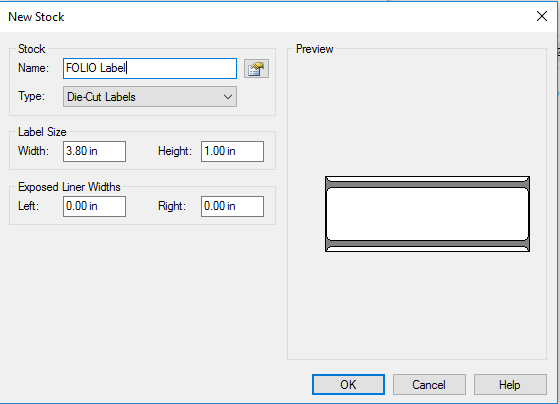Click into the Name field containing FOLIO Label

(150, 69)
